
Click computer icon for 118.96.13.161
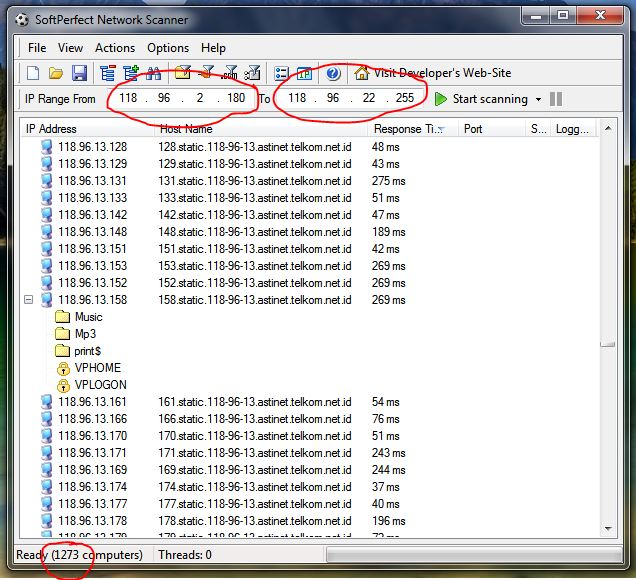(x=47, y=402)
